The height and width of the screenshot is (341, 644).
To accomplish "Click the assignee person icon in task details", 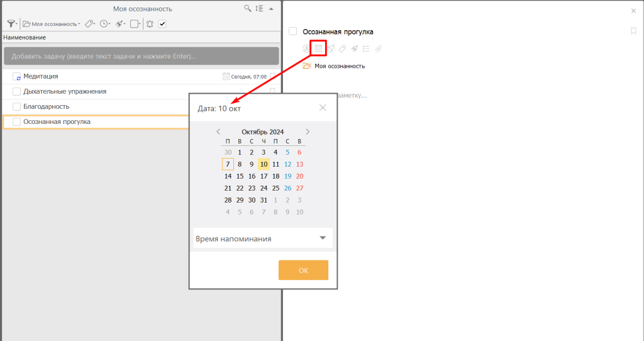I will click(x=306, y=48).
